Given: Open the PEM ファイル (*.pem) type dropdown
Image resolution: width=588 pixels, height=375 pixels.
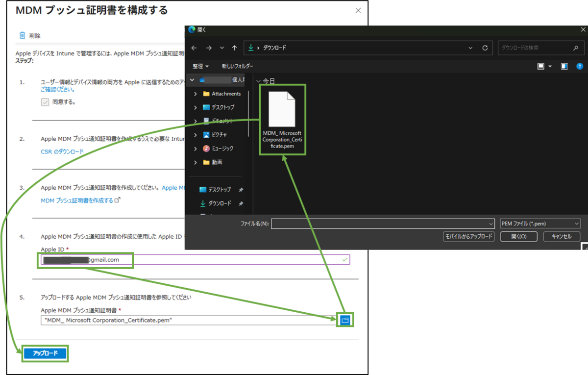Looking at the screenshot, I should pos(540,224).
